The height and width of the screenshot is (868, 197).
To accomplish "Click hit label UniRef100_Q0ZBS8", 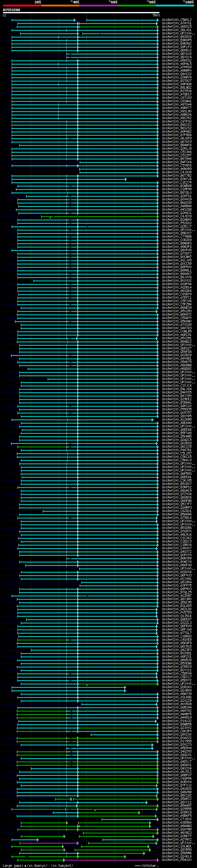I will pos(177,443).
